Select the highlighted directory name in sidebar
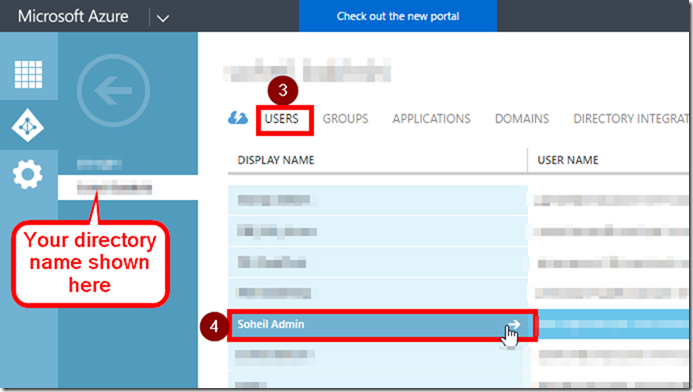Image resolution: width=693 pixels, height=392 pixels. point(128,187)
